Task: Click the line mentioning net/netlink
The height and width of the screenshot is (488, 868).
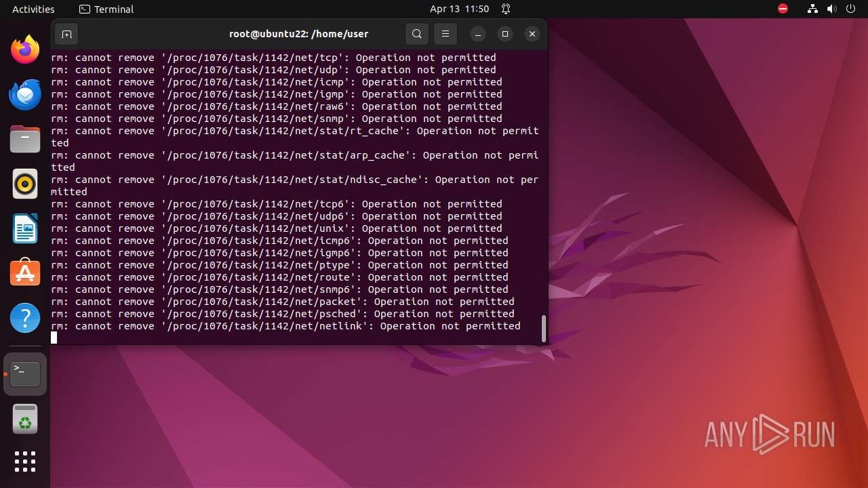Action: 285,326
